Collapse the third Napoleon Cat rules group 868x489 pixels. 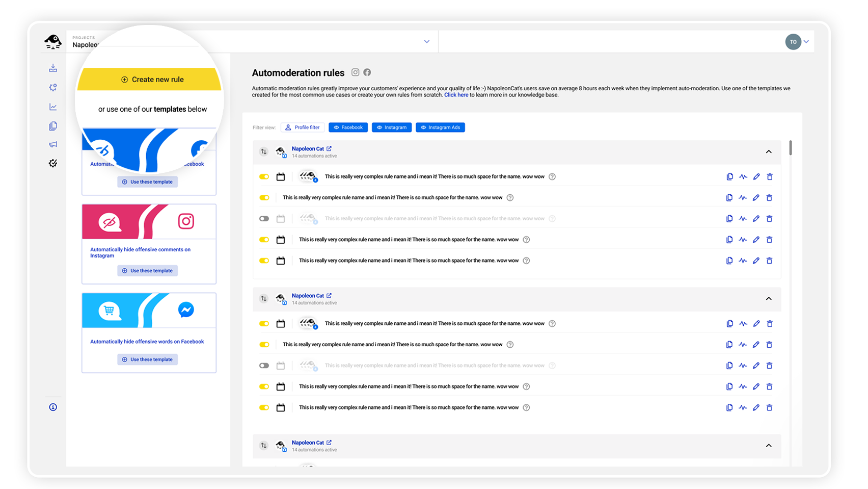pos(769,446)
